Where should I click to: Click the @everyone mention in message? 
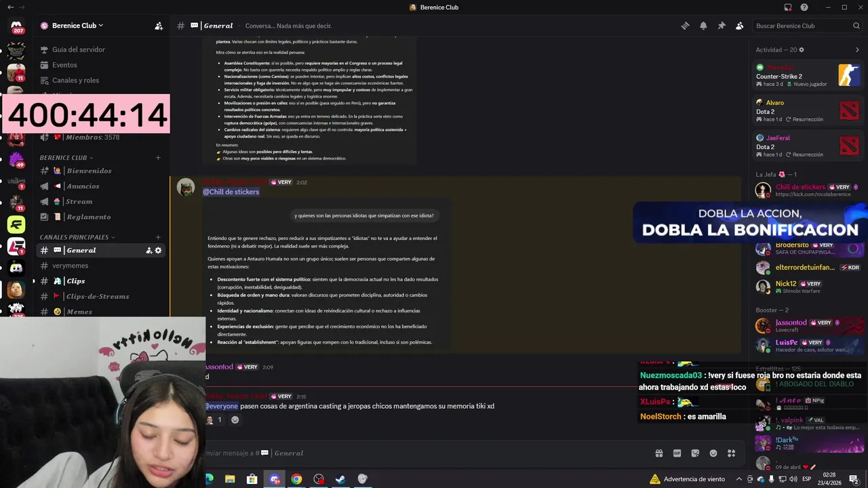222,406
